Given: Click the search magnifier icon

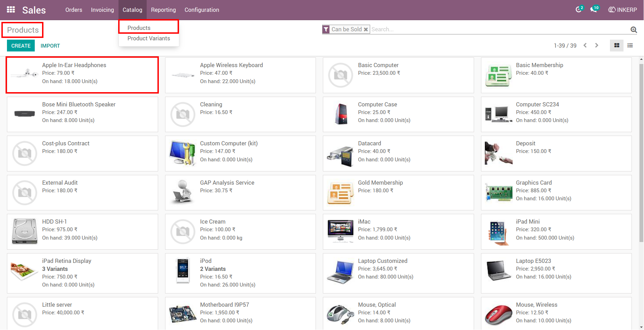Looking at the screenshot, I should tap(634, 30).
